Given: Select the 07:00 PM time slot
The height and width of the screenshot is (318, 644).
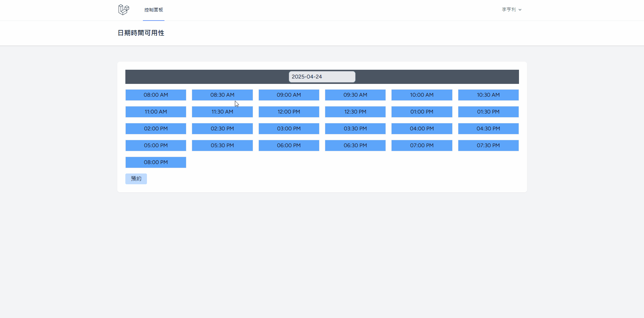Looking at the screenshot, I should click(422, 146).
